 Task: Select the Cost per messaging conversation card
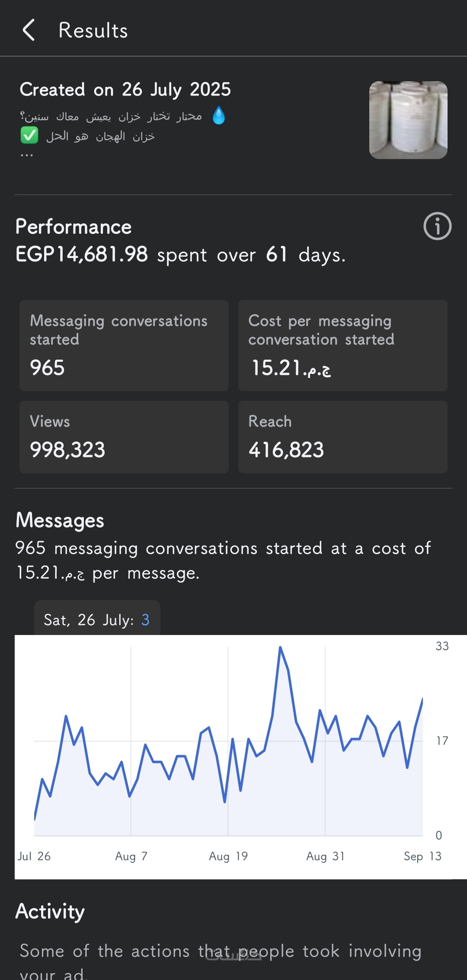click(x=342, y=345)
